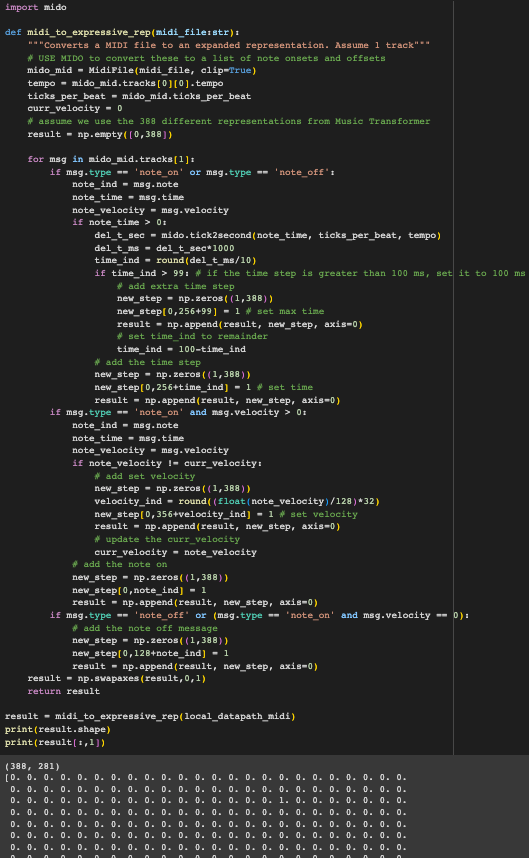Click the '# add the time step' comment
529x858 pixels.
click(148, 362)
